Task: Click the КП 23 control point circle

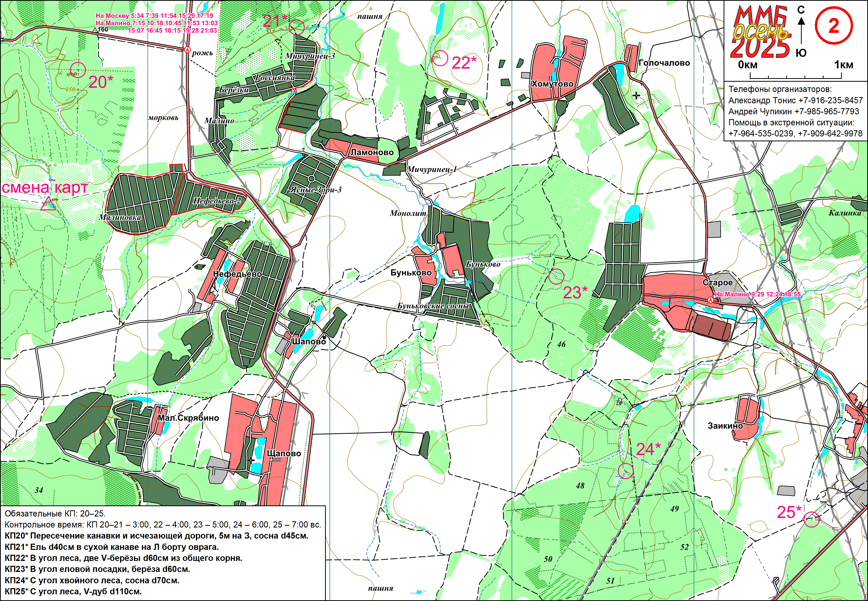Action: point(556,276)
